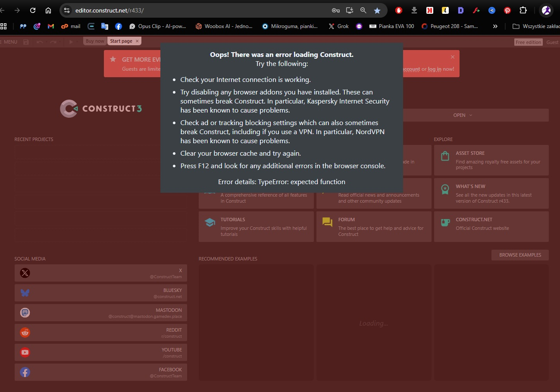This screenshot has height=392, width=560.
Task: Open the WHAT'S NEW card
Action: tap(491, 193)
